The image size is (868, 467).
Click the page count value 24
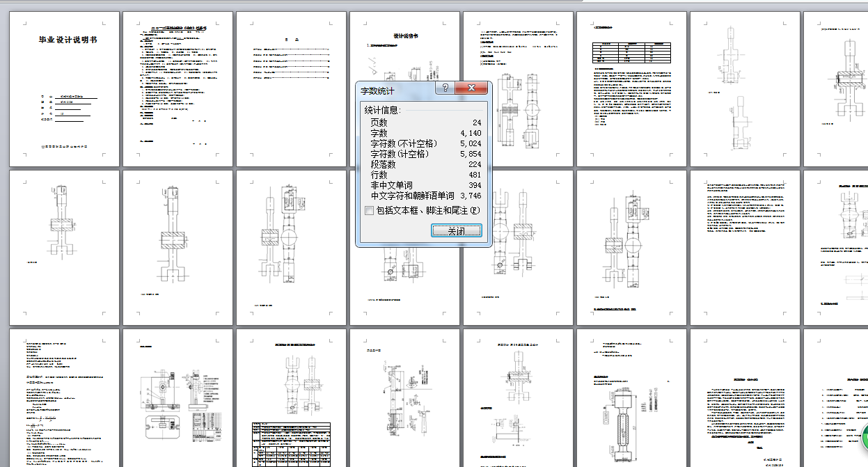[476, 122]
